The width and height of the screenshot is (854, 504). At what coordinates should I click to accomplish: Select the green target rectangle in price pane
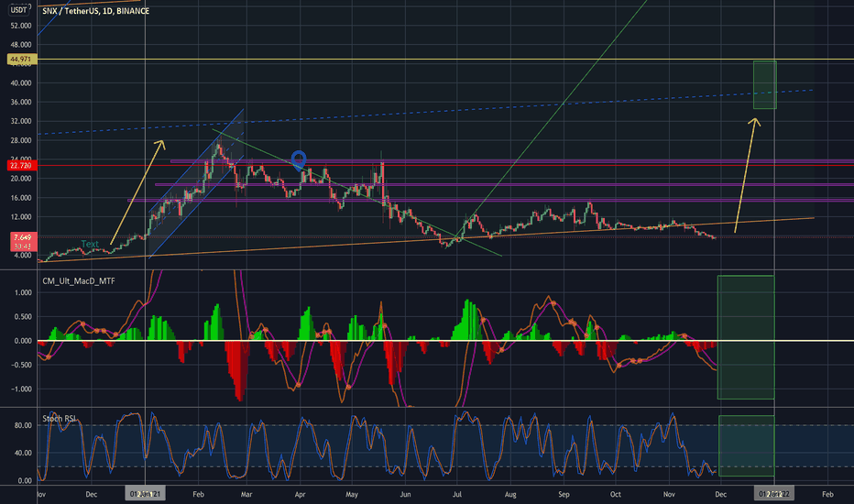(x=765, y=85)
